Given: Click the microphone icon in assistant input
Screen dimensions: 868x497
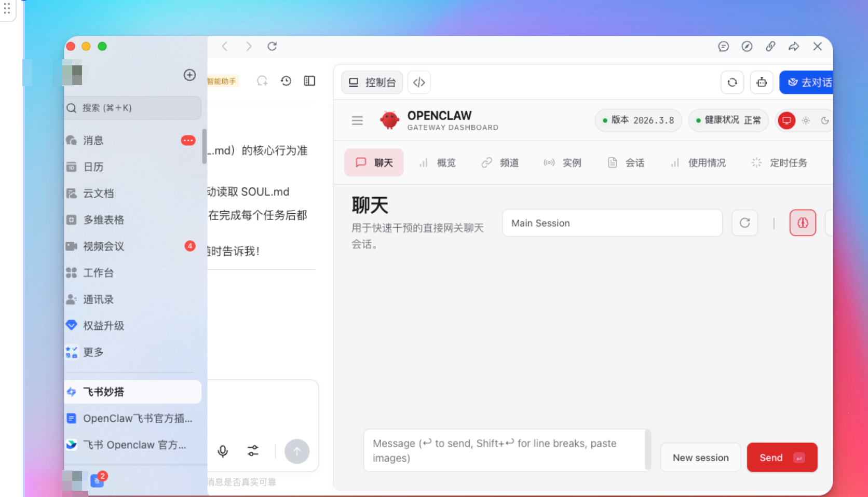Looking at the screenshot, I should tap(223, 451).
